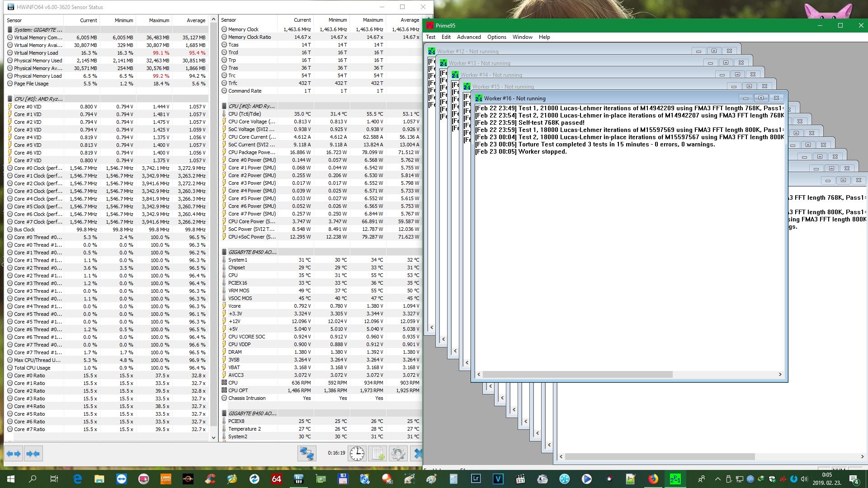Image resolution: width=868 pixels, height=488 pixels.
Task: Open Windows Start menu
Action: click(11, 479)
